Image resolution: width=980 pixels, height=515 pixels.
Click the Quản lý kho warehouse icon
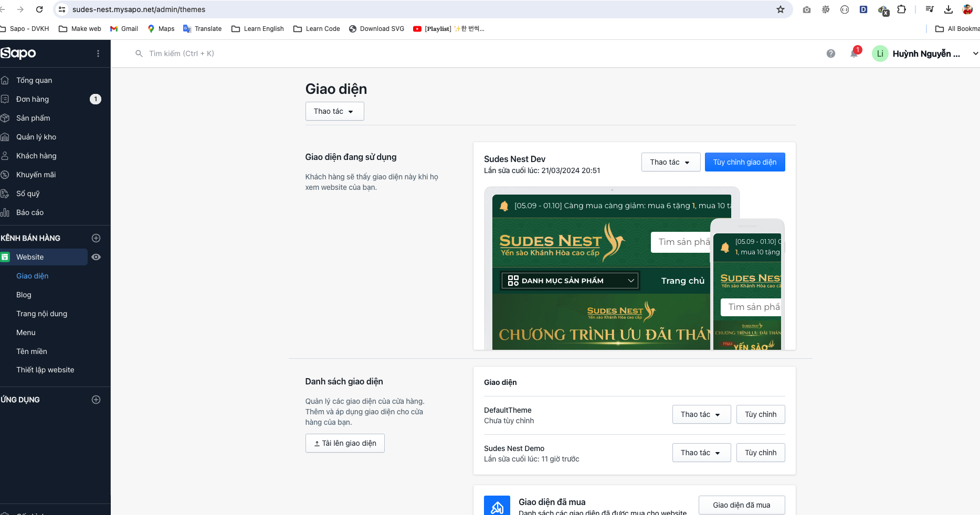point(5,137)
